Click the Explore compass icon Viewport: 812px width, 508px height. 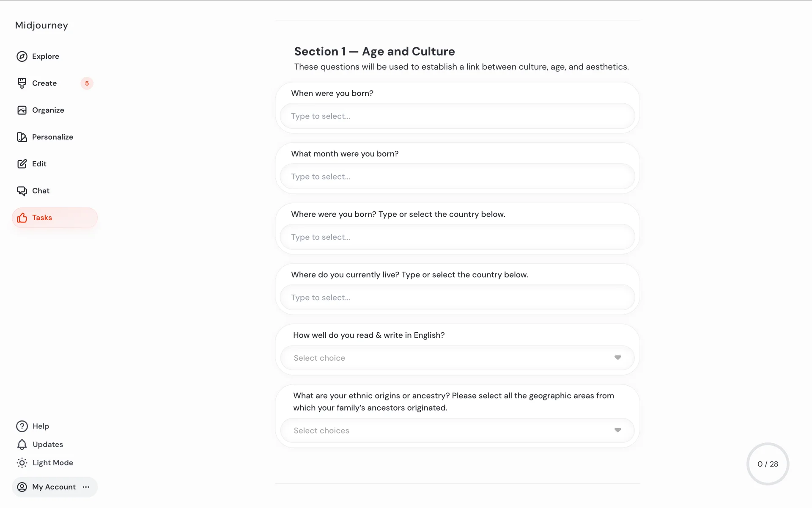pos(22,56)
